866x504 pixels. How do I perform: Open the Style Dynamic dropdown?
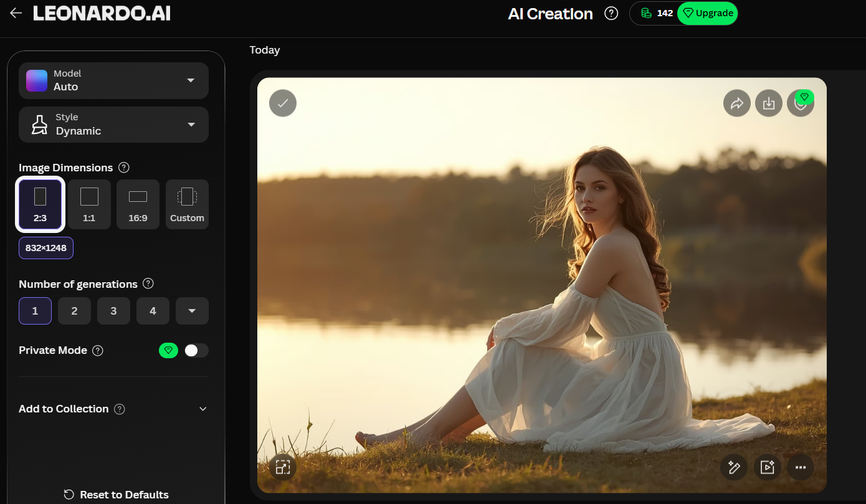click(x=113, y=125)
